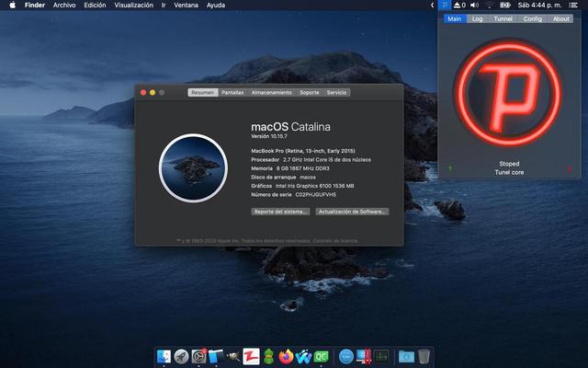The width and height of the screenshot is (588, 368).
Task: Open the green QC app in the Dock
Action: pyautogui.click(x=322, y=356)
